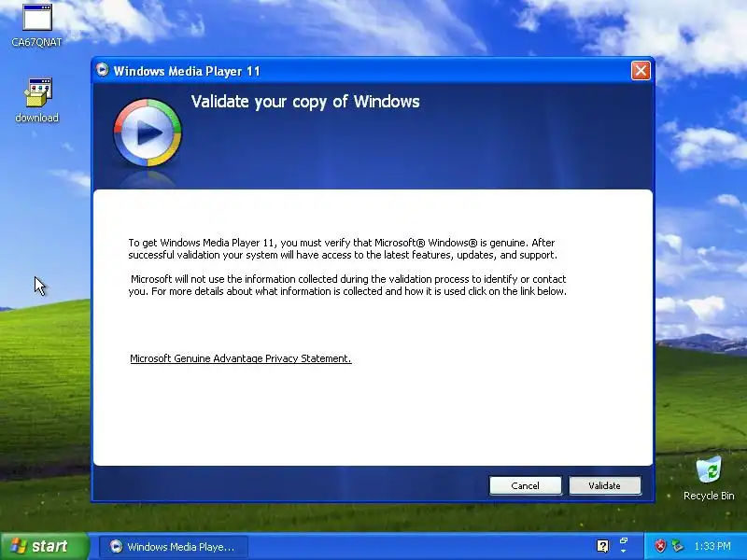Click the help question mark taskbar icon
Image resolution: width=747 pixels, height=560 pixels.
pos(602,546)
